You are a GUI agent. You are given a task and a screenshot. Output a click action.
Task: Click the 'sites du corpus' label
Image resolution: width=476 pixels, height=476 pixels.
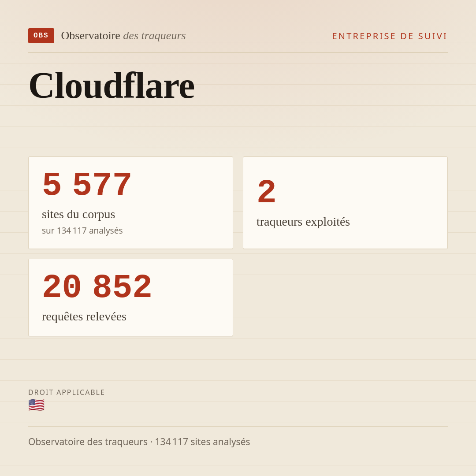pyautogui.click(x=78, y=214)
